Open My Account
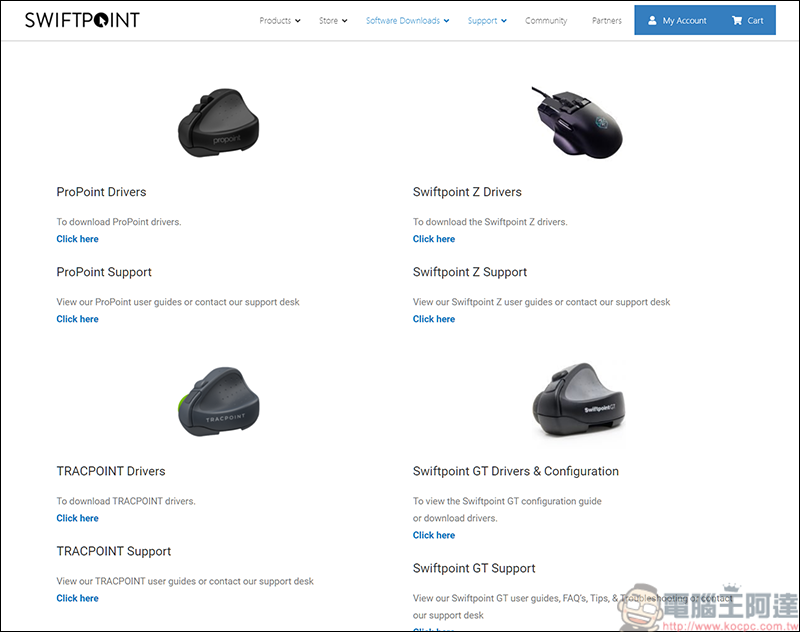 click(x=677, y=20)
